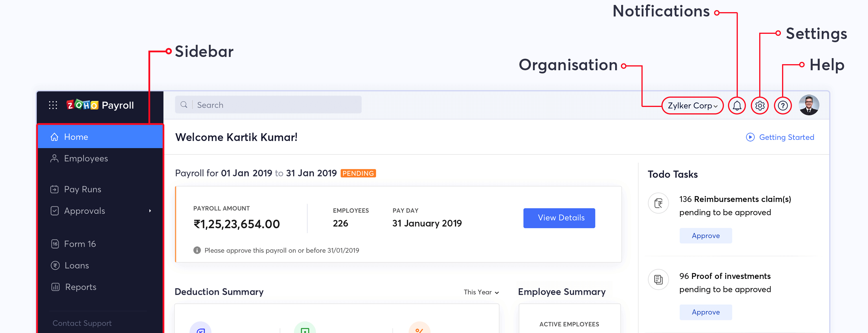This screenshot has height=333, width=868.
Task: Navigate to Reports in the sidebar
Action: (x=80, y=287)
